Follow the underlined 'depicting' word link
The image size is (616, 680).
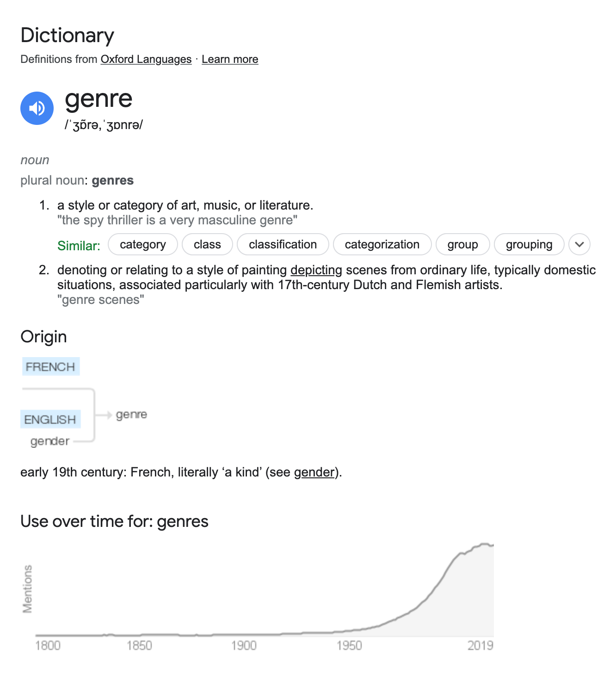coord(316,270)
